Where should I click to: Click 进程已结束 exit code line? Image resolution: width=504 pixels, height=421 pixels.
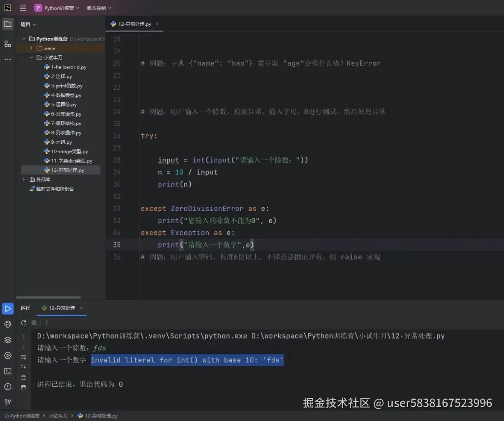80,384
